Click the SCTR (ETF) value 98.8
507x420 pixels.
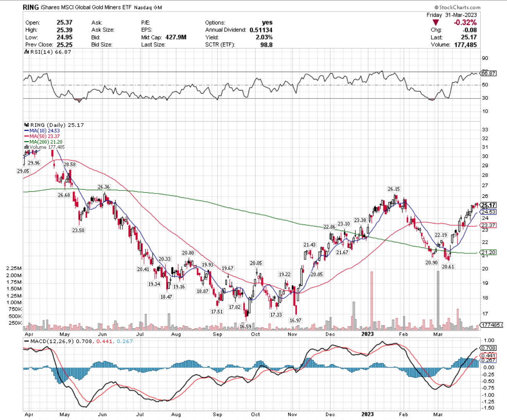pos(267,44)
